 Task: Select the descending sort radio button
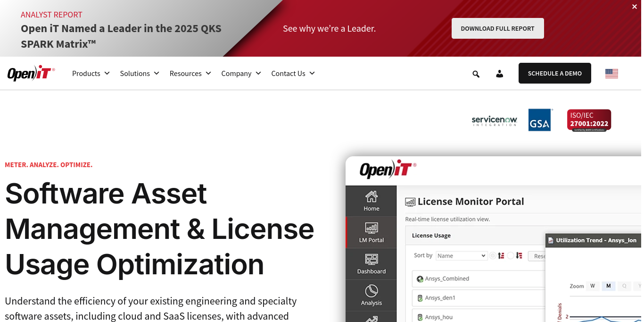coord(510,255)
